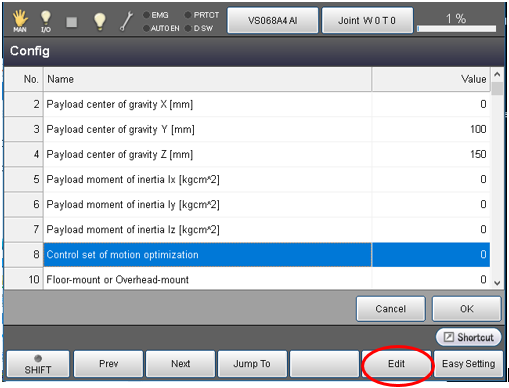Image resolution: width=509 pixels, height=388 pixels.
Task: Open Jump To
Action: (252, 364)
